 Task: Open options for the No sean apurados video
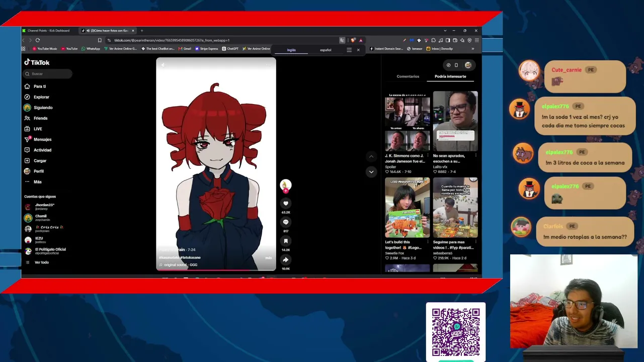475,156
